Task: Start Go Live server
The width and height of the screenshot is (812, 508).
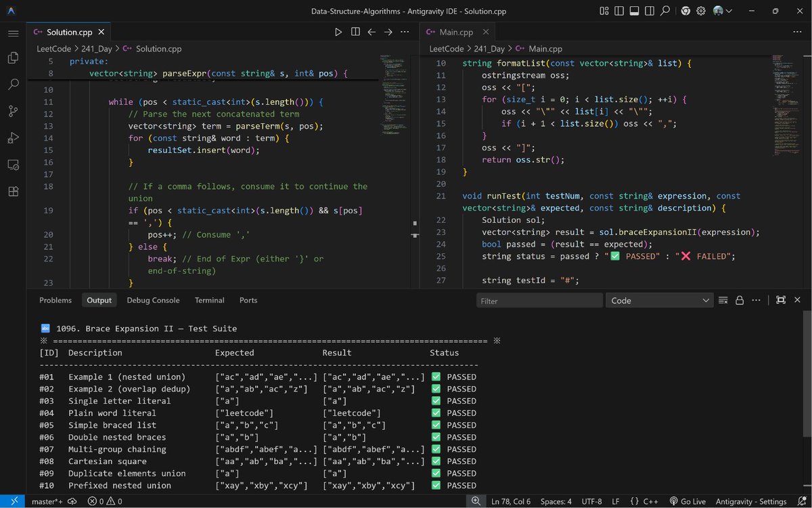Action: pos(687,501)
